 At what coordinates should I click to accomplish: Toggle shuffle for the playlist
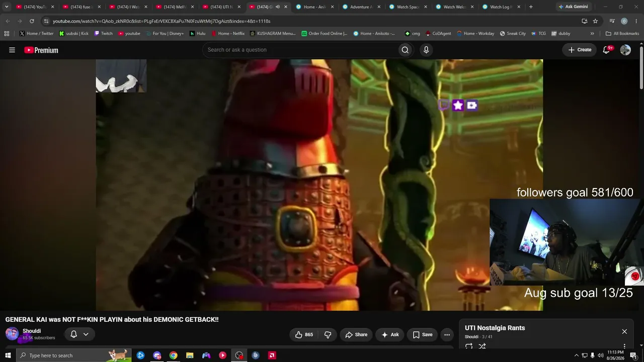click(x=482, y=346)
